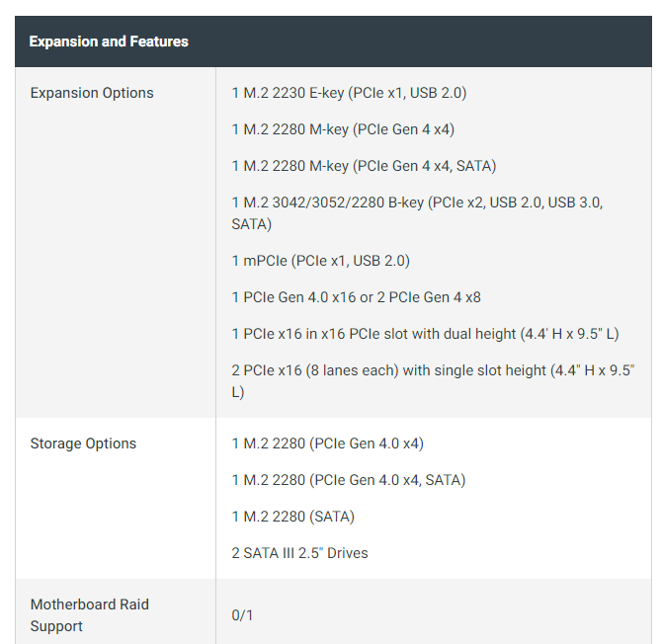Viewport: 662px width, 644px height.
Task: Click the mPCIe PCIe x1 entry
Action: point(320,261)
